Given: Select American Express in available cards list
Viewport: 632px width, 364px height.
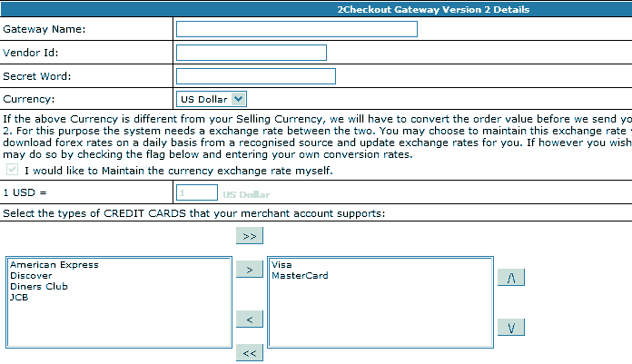Looking at the screenshot, I should pos(54,265).
